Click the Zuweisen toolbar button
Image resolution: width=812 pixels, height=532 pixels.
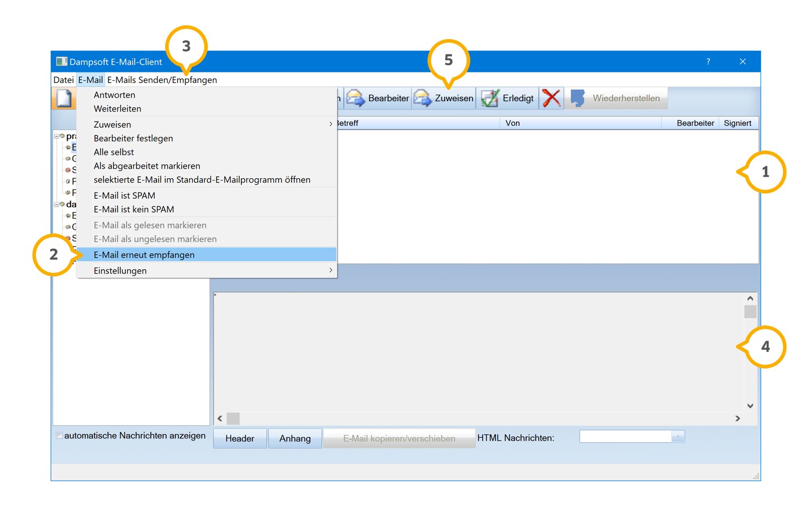(x=444, y=98)
